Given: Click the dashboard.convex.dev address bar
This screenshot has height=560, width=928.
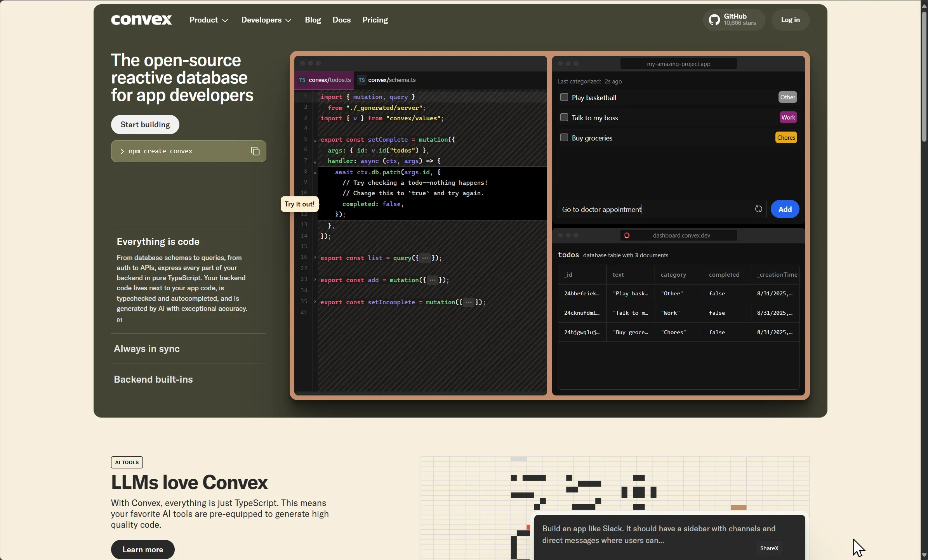Looking at the screenshot, I should pos(679,236).
